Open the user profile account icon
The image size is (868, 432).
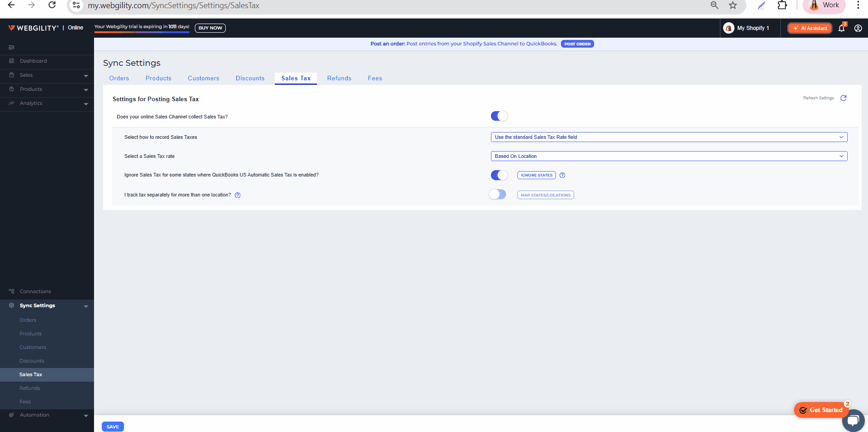coord(858,28)
